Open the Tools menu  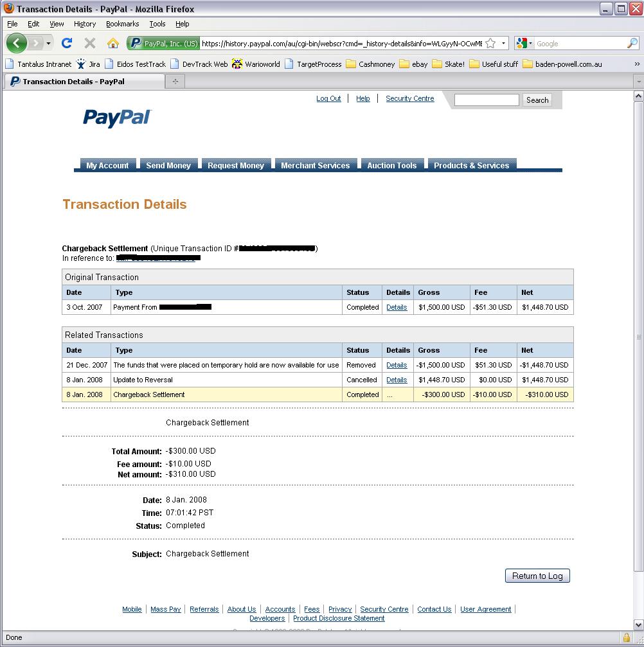tap(157, 24)
